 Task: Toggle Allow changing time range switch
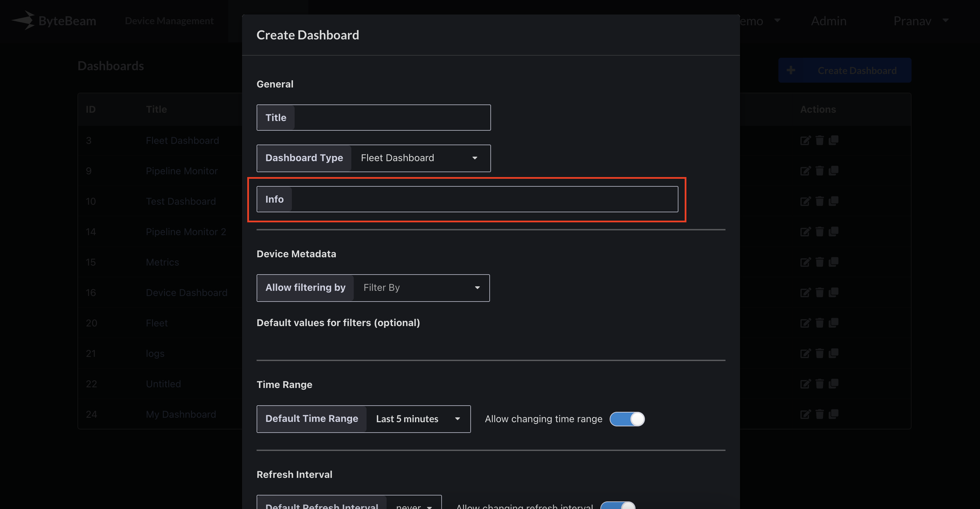[627, 419]
